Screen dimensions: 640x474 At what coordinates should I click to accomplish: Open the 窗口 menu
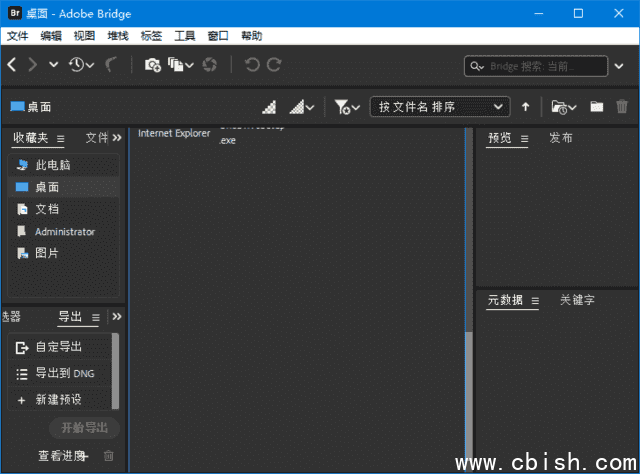(x=218, y=36)
